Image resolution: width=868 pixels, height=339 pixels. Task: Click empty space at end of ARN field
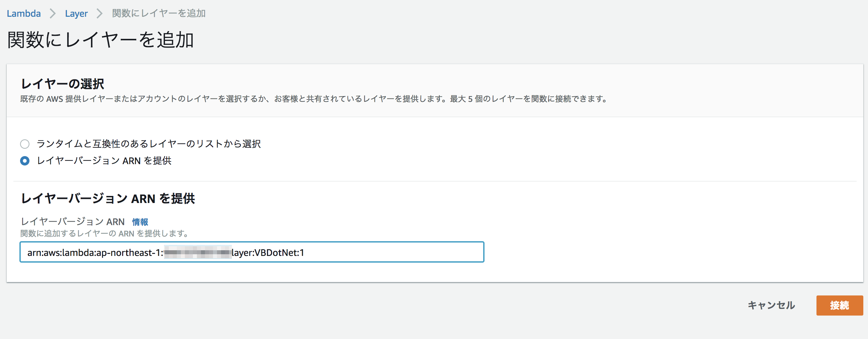[404, 253]
